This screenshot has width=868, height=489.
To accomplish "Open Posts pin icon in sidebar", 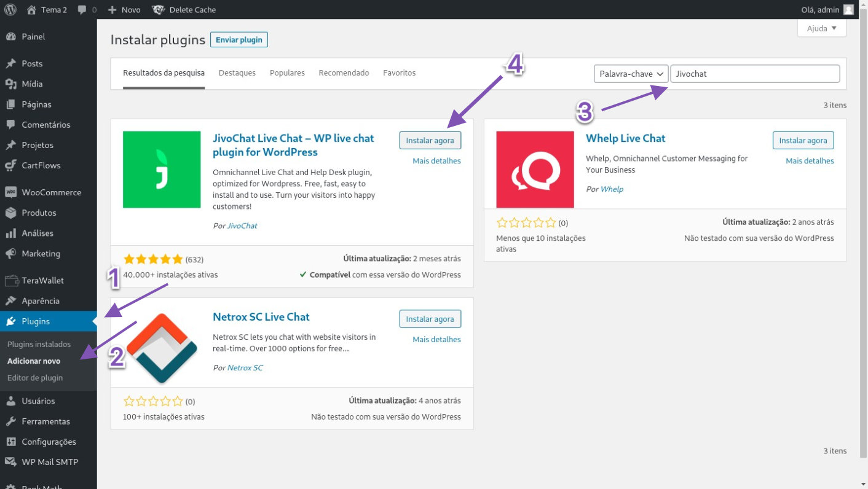I will point(10,63).
